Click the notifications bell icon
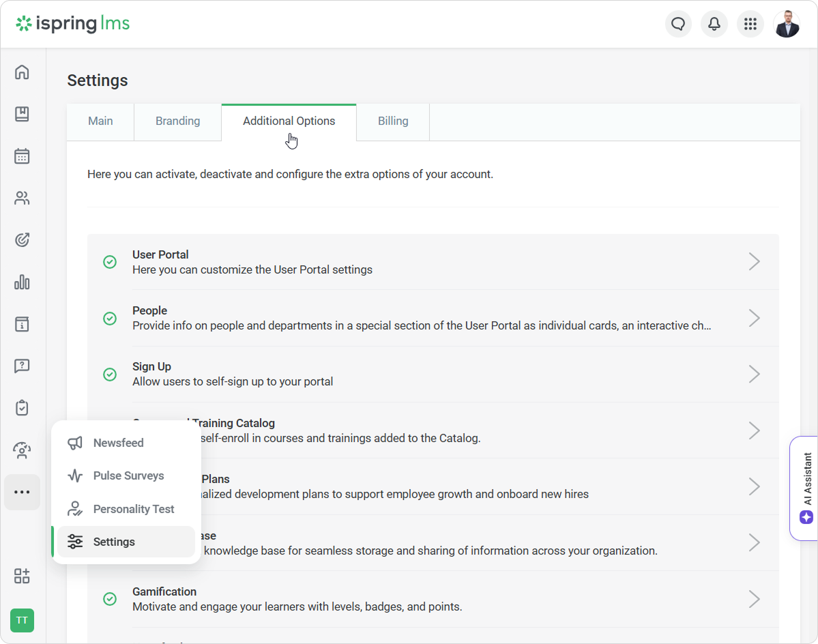 pos(714,25)
